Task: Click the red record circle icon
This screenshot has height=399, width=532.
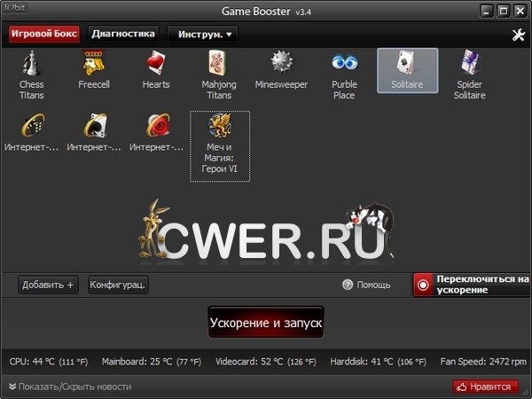Action: tap(423, 285)
